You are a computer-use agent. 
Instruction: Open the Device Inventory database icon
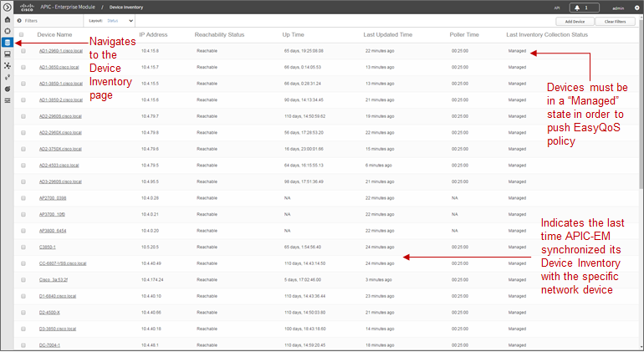pyautogui.click(x=7, y=43)
